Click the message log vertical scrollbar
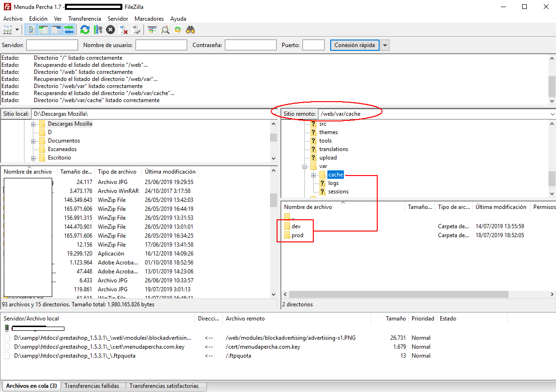The image size is (556, 392). click(x=552, y=86)
